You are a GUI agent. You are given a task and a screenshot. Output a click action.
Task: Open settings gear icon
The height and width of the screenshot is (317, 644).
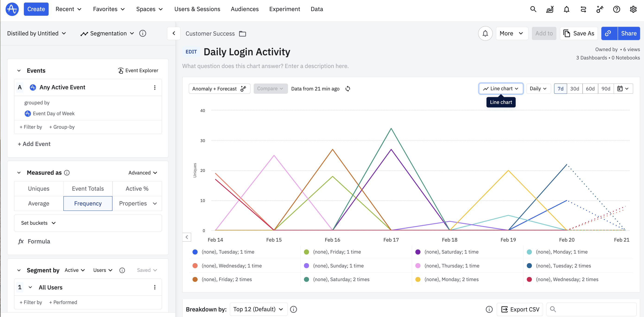point(633,9)
